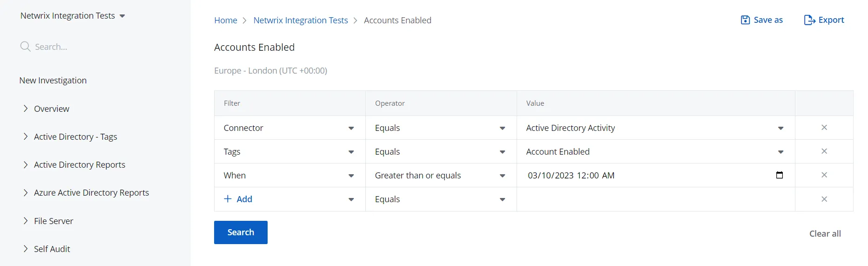Open the calendar date picker icon

click(x=780, y=175)
